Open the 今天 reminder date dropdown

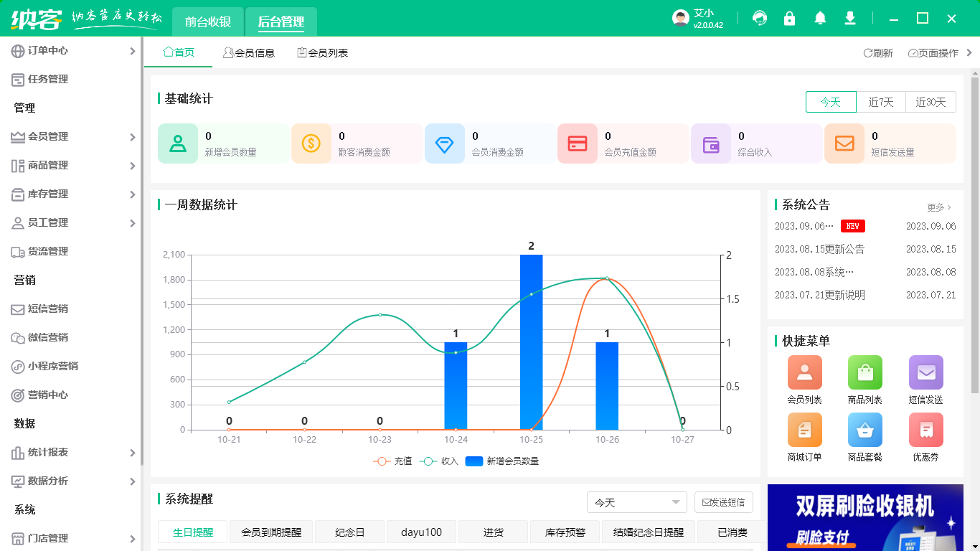click(x=637, y=502)
